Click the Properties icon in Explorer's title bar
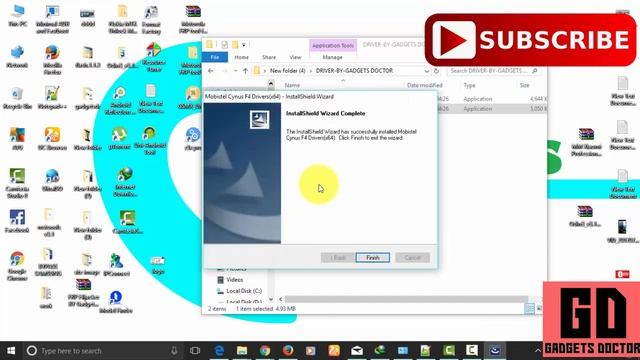Image resolution: width=640 pixels, height=360 pixels. pyautogui.click(x=224, y=44)
